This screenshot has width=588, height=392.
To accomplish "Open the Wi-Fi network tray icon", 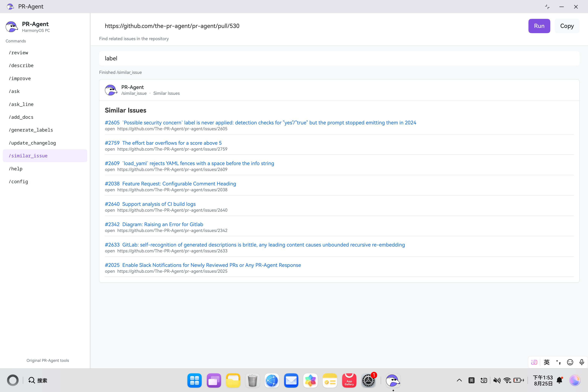I will point(508,380).
